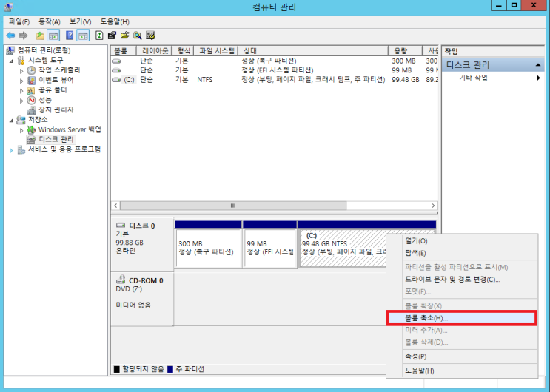Click the settings checklist toolbar icon
550x392 pixels.
coord(150,36)
